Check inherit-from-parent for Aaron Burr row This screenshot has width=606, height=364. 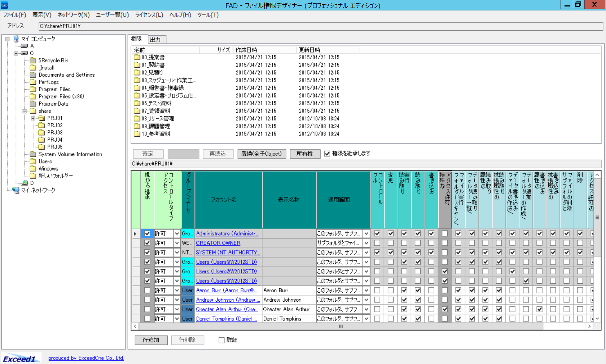tap(147, 290)
